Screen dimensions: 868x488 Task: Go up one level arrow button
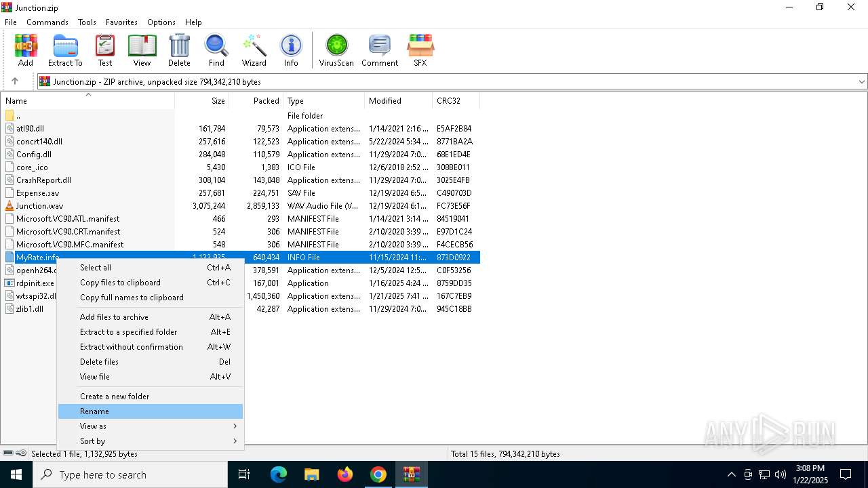15,81
